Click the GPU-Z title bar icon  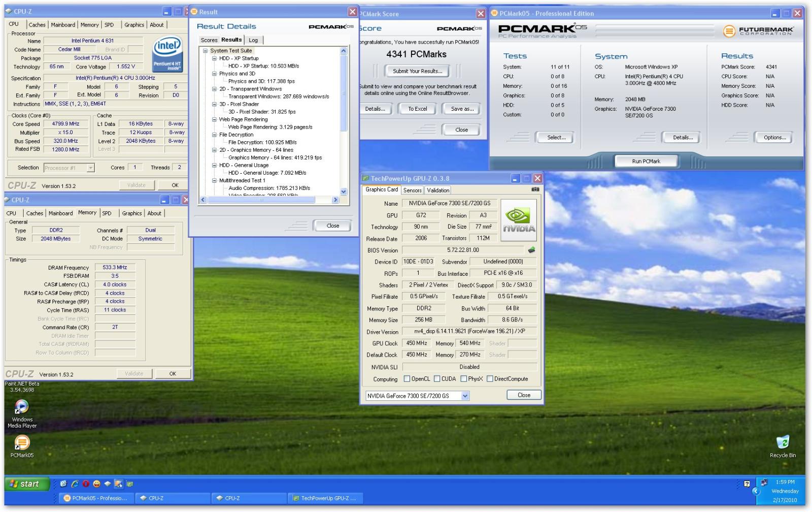[365, 178]
